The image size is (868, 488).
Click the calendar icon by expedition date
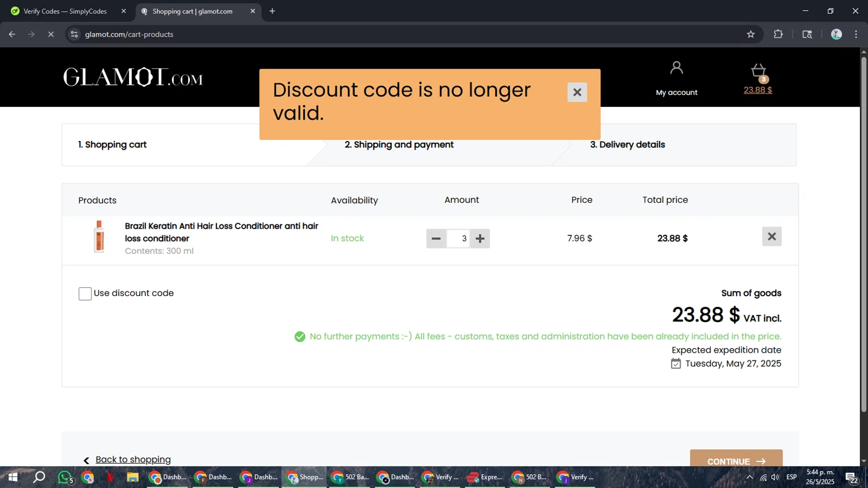click(x=676, y=364)
